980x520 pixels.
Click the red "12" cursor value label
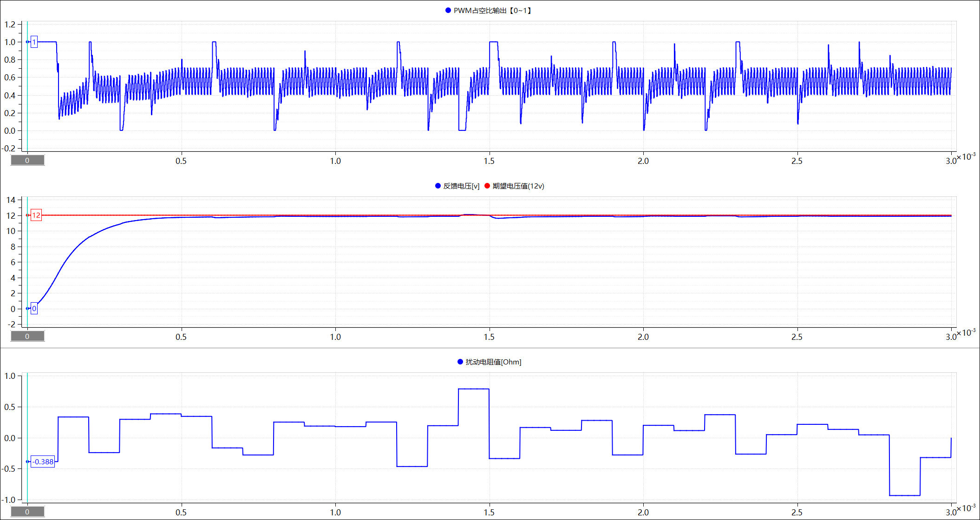[x=36, y=215]
